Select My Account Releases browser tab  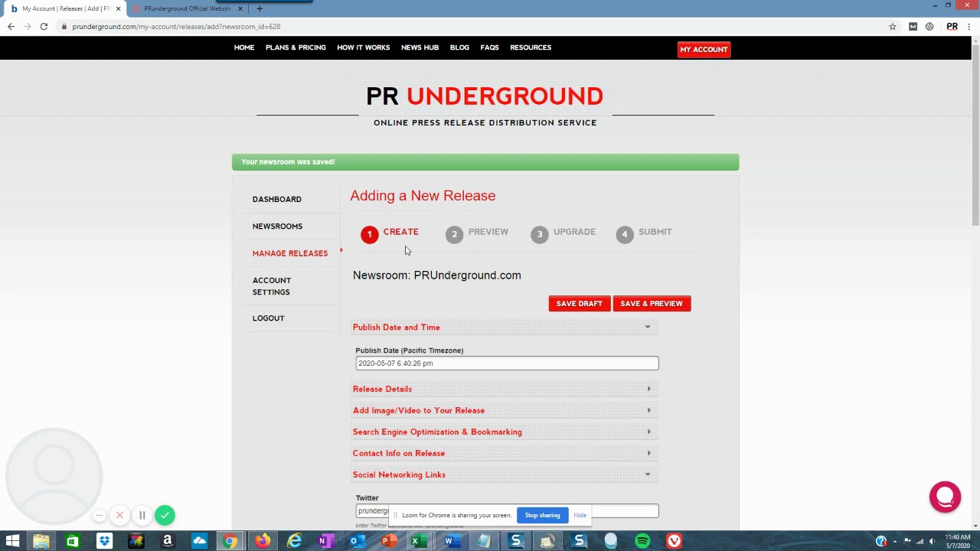(x=65, y=8)
